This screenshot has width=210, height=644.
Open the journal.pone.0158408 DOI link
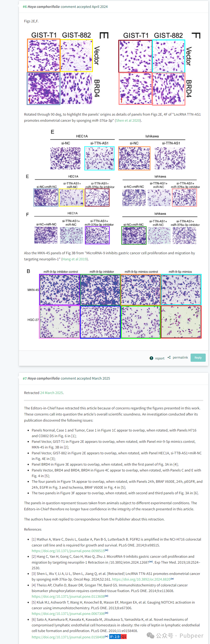(x=68, y=637)
